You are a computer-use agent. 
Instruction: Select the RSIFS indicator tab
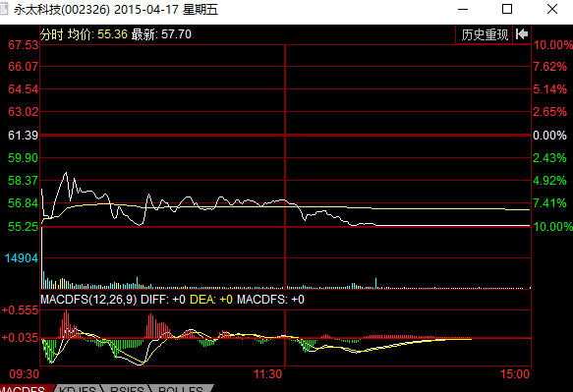click(x=127, y=389)
